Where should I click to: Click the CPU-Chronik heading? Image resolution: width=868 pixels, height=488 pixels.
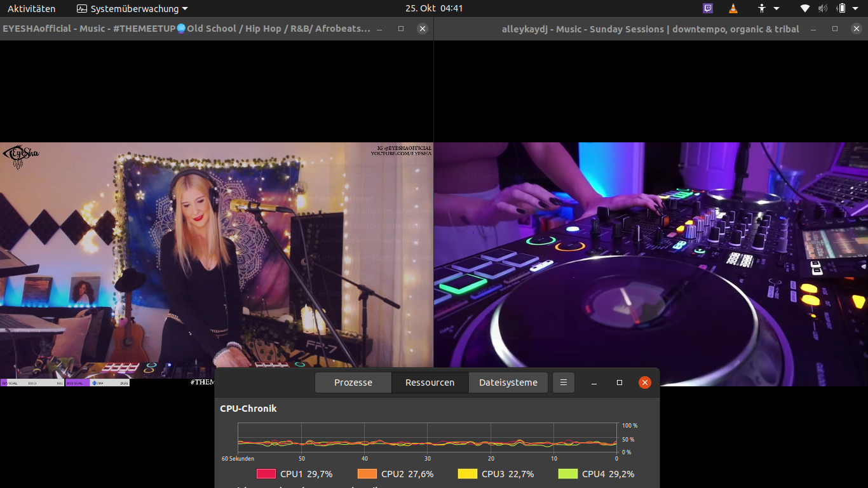pos(248,409)
